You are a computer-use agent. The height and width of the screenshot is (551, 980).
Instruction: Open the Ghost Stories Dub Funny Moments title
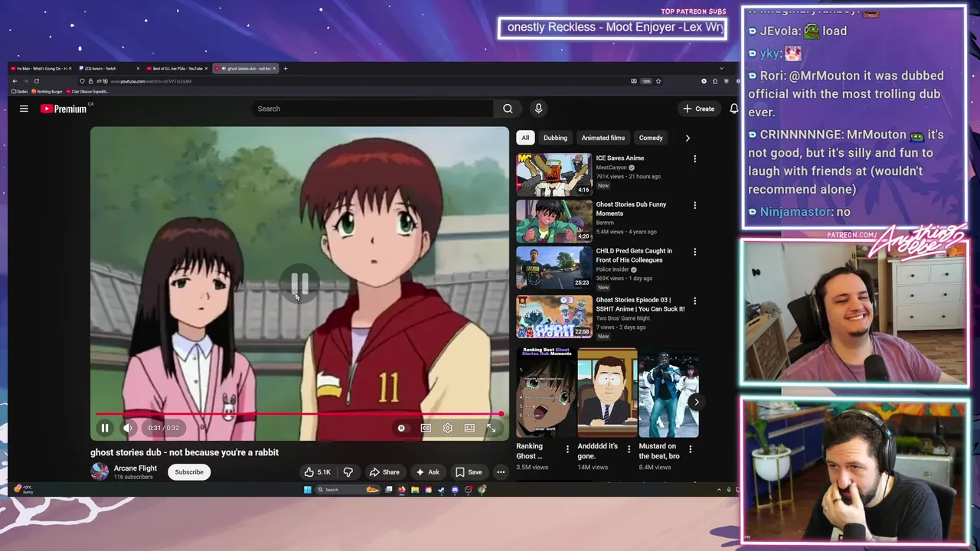click(x=631, y=209)
